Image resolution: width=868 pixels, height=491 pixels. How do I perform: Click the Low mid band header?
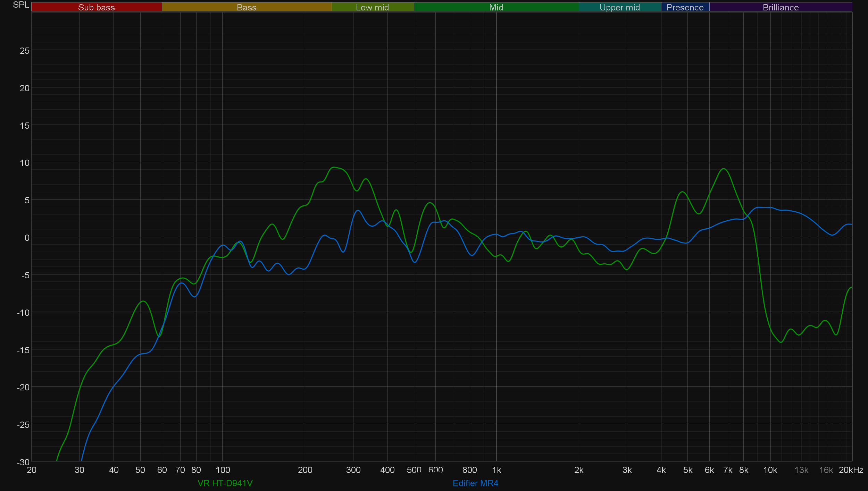click(372, 7)
